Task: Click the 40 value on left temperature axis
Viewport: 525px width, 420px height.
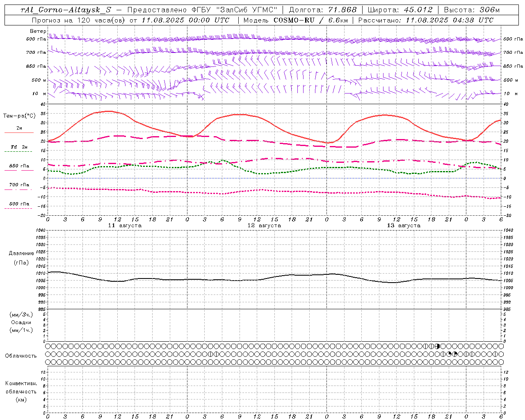Action: (43, 104)
